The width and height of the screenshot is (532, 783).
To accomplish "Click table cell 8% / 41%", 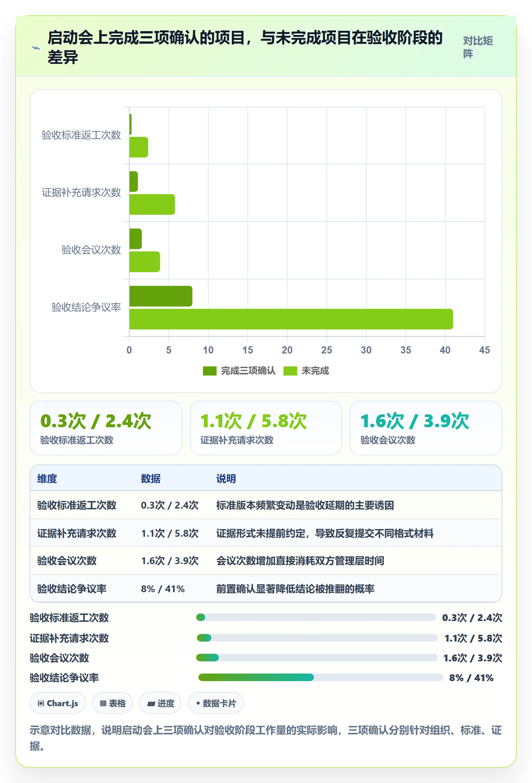I will (x=163, y=589).
